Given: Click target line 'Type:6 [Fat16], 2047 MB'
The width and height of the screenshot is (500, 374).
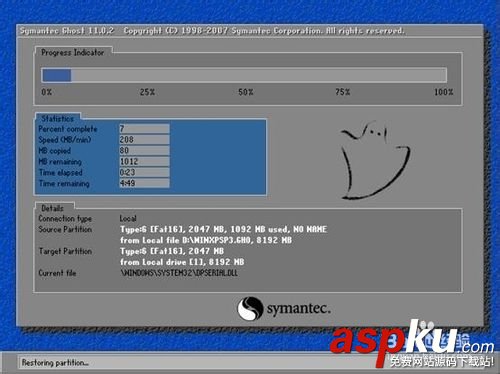Looking at the screenshot, I should point(172,251).
